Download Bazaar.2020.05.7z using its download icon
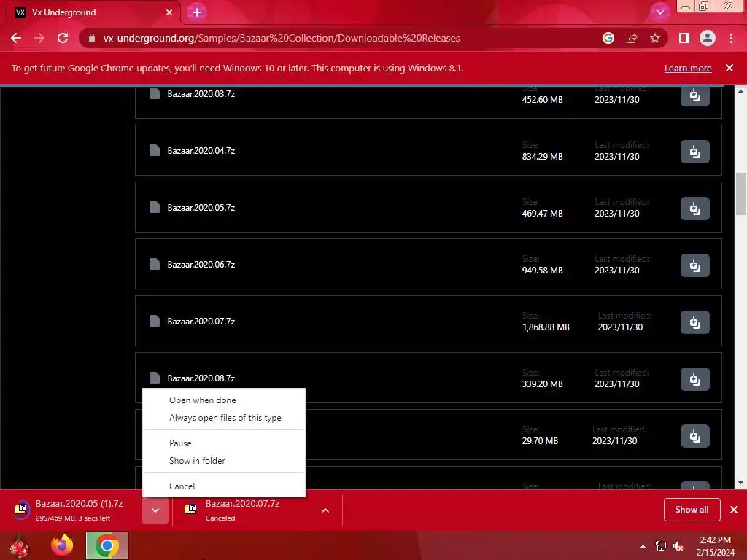747x560 pixels. (694, 209)
